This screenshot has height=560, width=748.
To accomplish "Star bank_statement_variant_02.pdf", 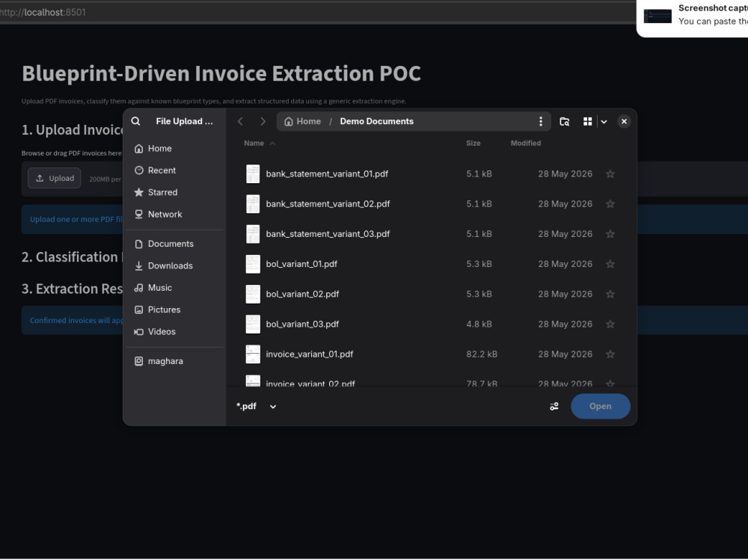I will (x=610, y=204).
